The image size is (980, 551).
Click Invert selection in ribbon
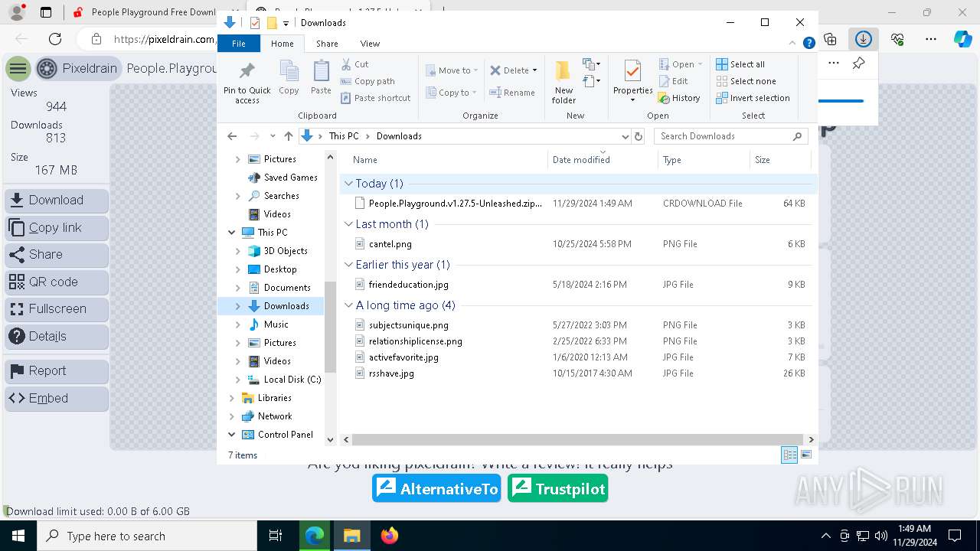click(753, 98)
